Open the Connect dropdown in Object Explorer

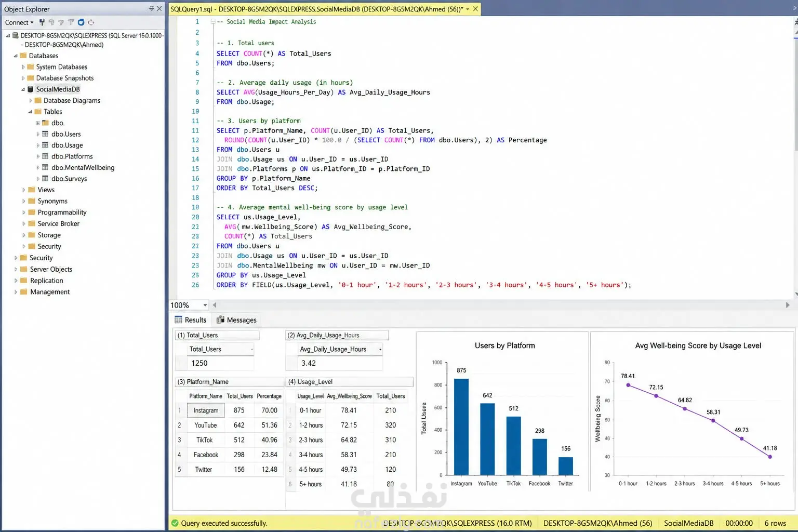[x=19, y=22]
